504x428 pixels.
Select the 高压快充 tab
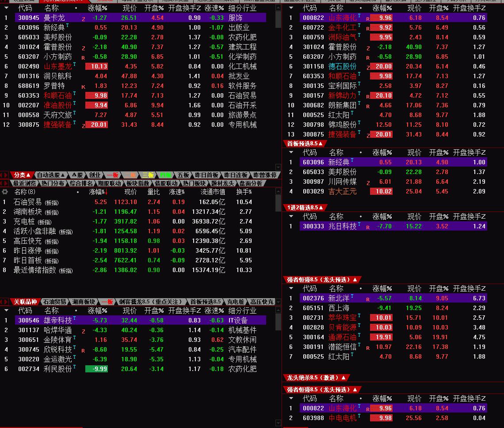[262, 302]
